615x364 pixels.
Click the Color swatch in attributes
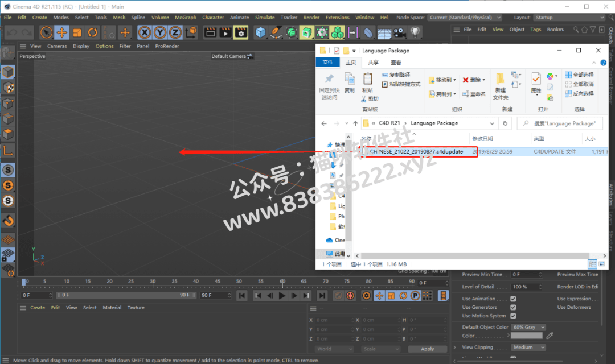(527, 336)
